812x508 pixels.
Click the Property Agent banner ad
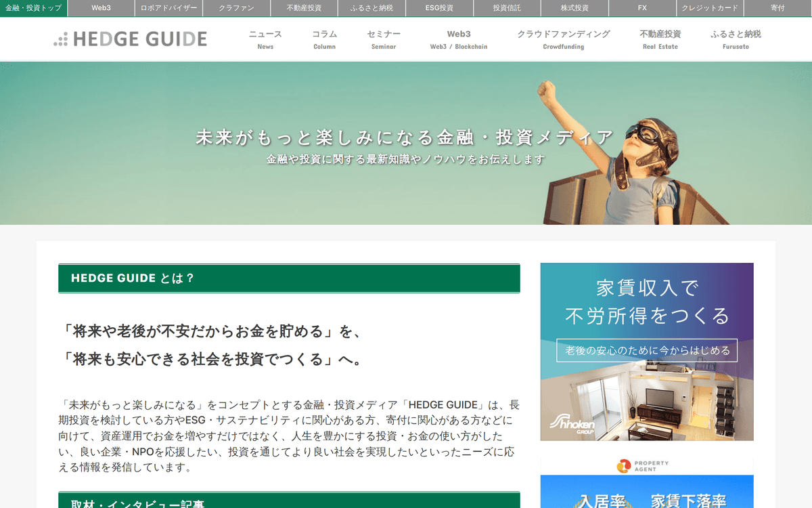[x=647, y=483]
